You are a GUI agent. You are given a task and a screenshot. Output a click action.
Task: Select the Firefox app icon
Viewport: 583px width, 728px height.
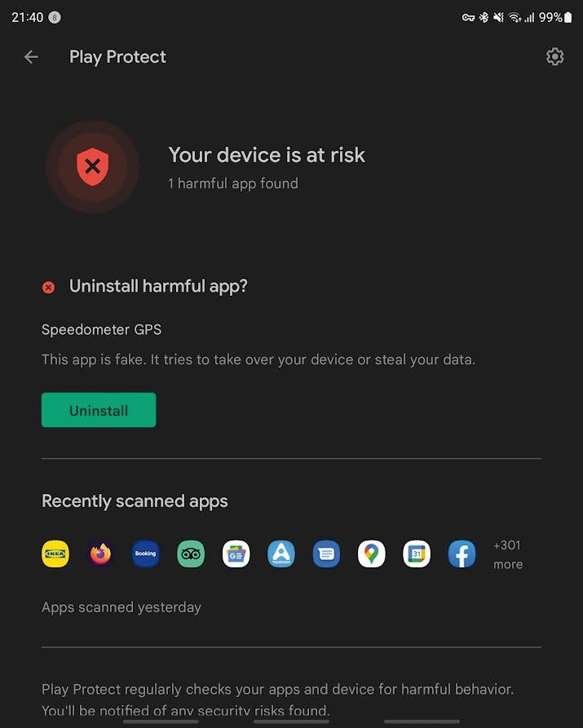click(100, 554)
